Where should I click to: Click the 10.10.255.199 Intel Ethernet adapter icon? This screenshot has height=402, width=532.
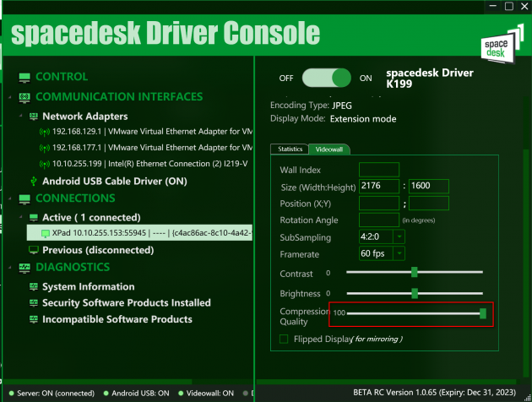pos(45,163)
